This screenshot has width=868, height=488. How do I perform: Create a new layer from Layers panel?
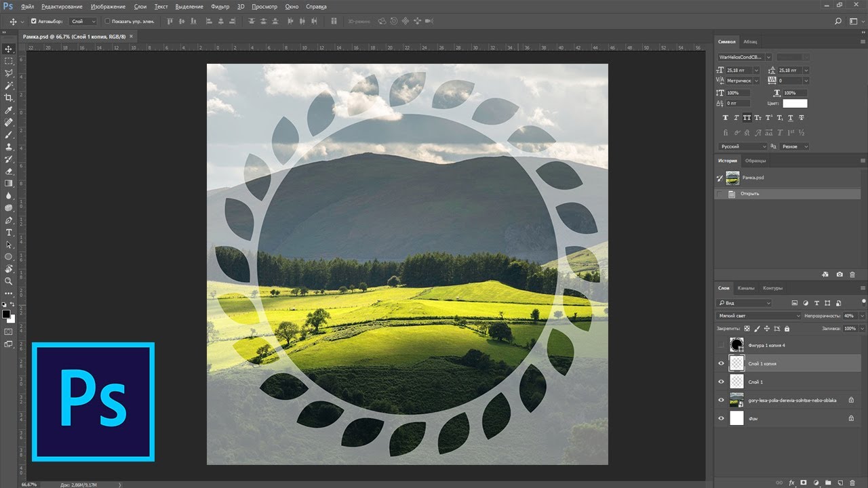(x=841, y=483)
